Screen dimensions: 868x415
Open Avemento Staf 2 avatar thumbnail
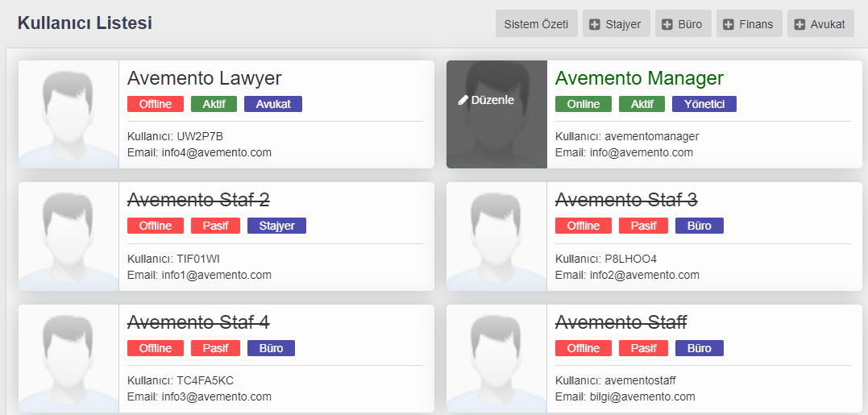[x=69, y=237]
